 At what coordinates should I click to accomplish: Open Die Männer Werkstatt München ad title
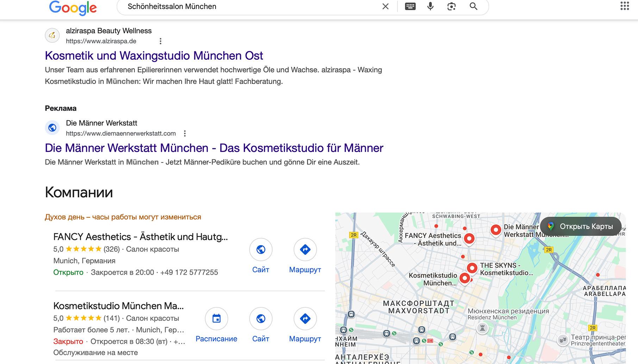tap(214, 148)
